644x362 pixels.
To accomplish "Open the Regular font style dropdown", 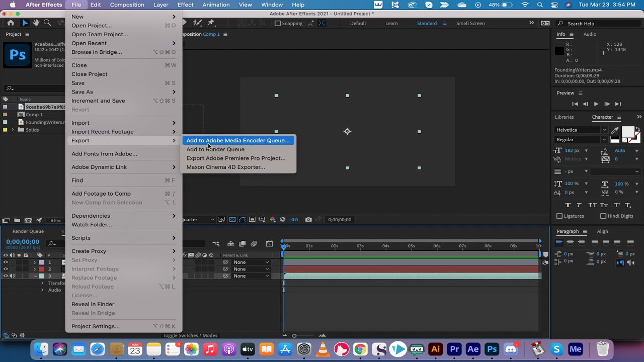I will pos(581,140).
